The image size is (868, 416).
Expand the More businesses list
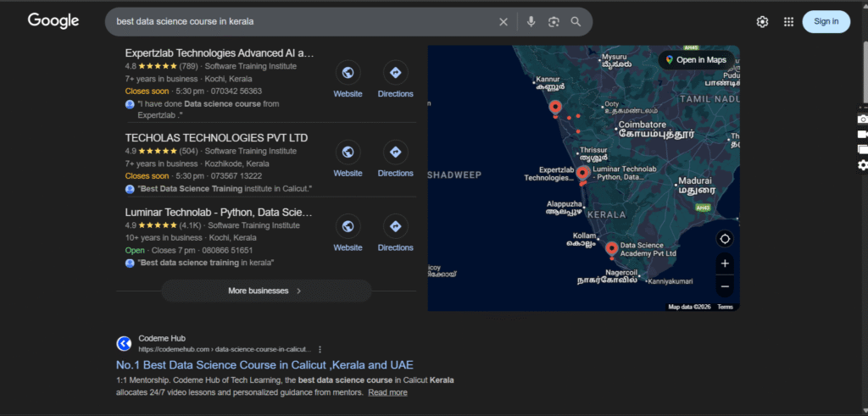[265, 291]
